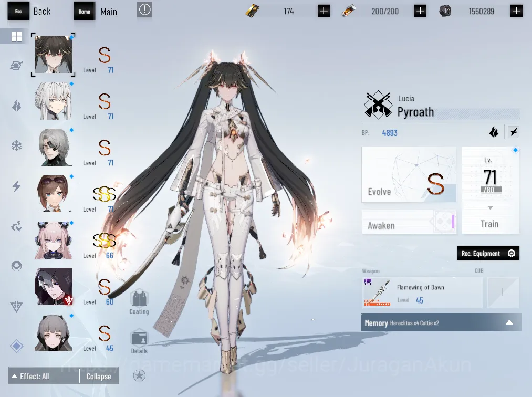The width and height of the screenshot is (532, 397).
Task: Filter characters by lightning element
Action: click(x=16, y=186)
